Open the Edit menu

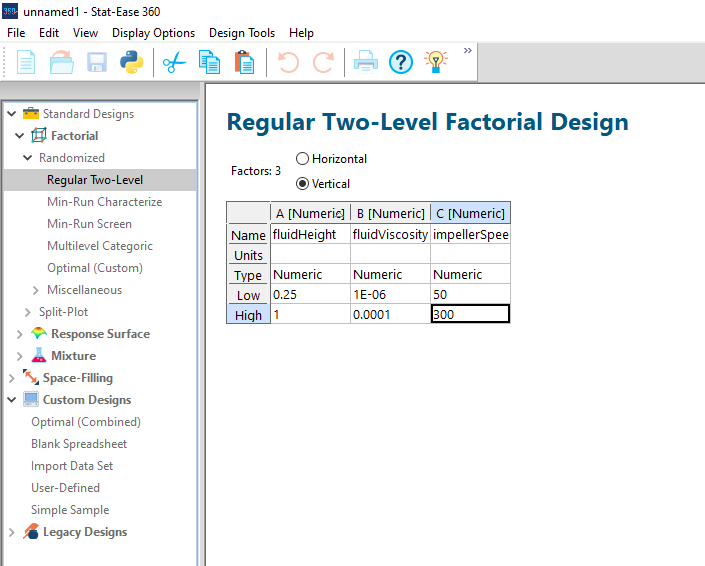coord(49,33)
